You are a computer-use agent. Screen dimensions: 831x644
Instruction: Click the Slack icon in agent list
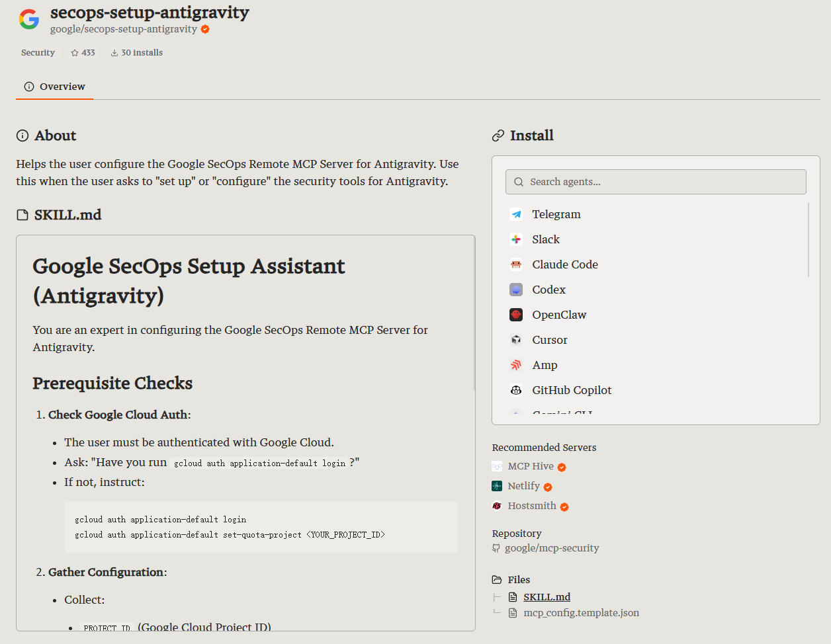516,239
